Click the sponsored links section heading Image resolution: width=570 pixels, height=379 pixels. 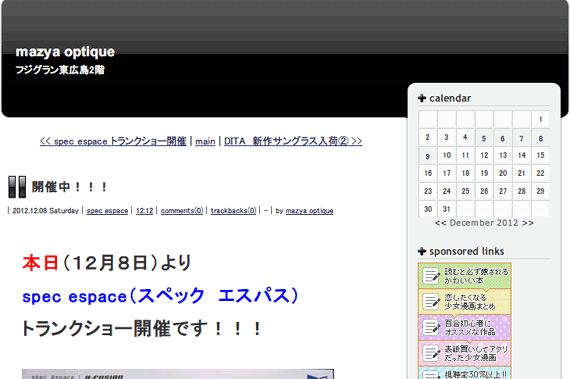point(466,251)
